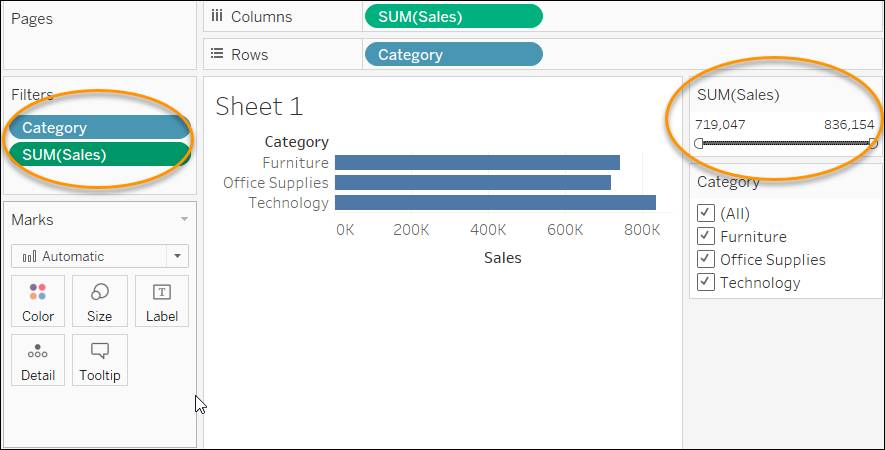Viewport: 885px width, 450px height.
Task: Click the SUM(Sales) filter pill
Action: [99, 154]
